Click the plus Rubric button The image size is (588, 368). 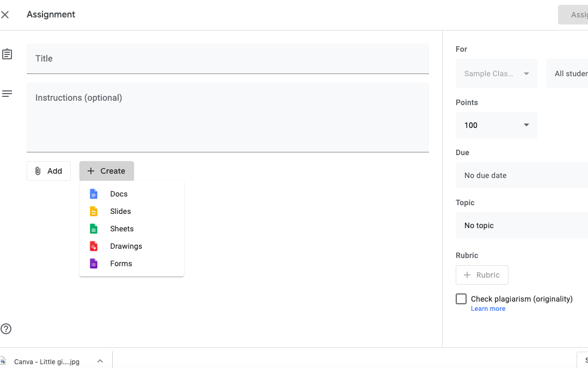(x=482, y=275)
